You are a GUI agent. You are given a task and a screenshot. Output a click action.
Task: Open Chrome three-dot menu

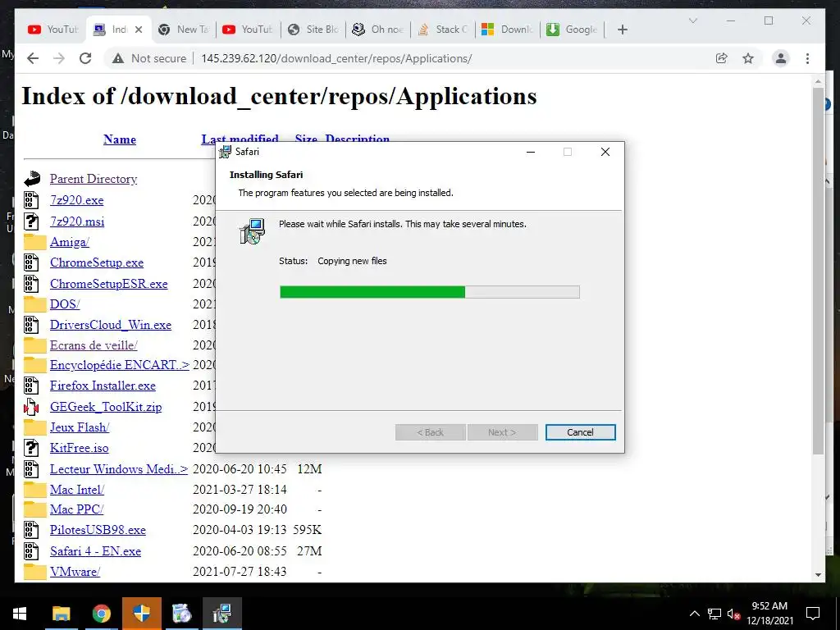(x=807, y=58)
